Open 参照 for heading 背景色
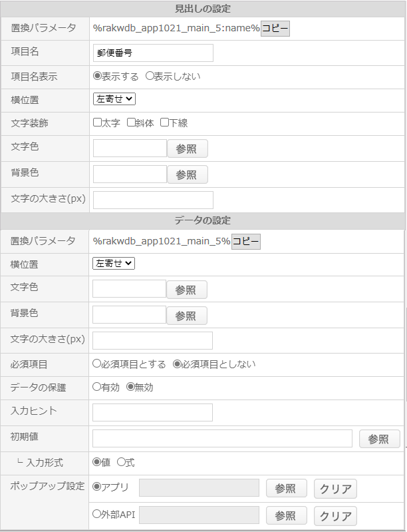This screenshot has width=407, height=532. click(188, 174)
